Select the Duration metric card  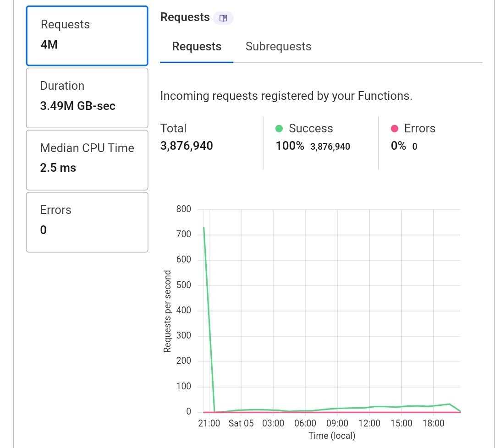pos(87,98)
